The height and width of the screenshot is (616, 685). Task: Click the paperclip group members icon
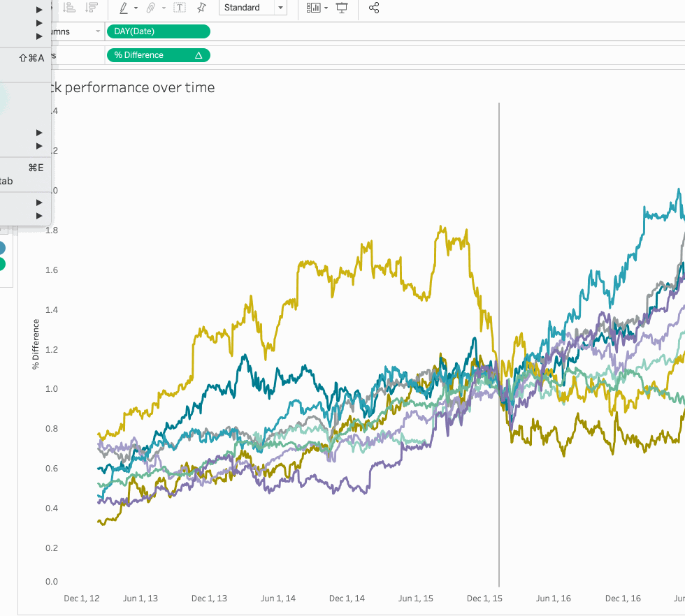150,8
